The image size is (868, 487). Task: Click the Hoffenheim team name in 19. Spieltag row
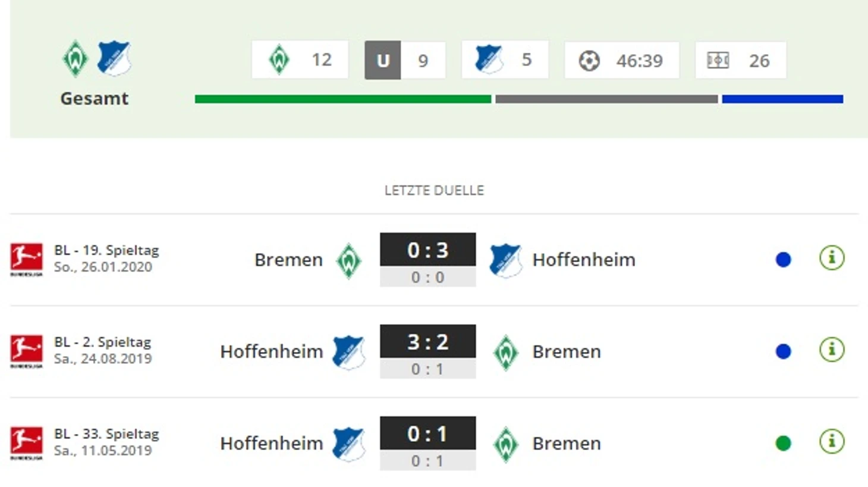(x=584, y=260)
